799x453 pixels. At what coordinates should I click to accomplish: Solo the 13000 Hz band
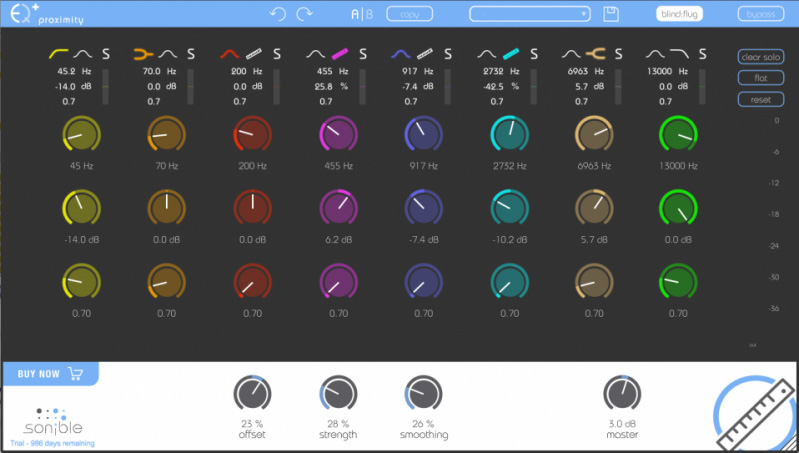702,54
